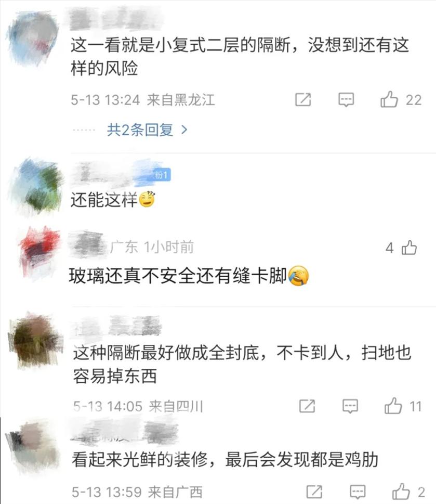Viewport: 436px width, 504px height.
Task: Open first commenter's blue avatar
Action: pyautogui.click(x=33, y=37)
